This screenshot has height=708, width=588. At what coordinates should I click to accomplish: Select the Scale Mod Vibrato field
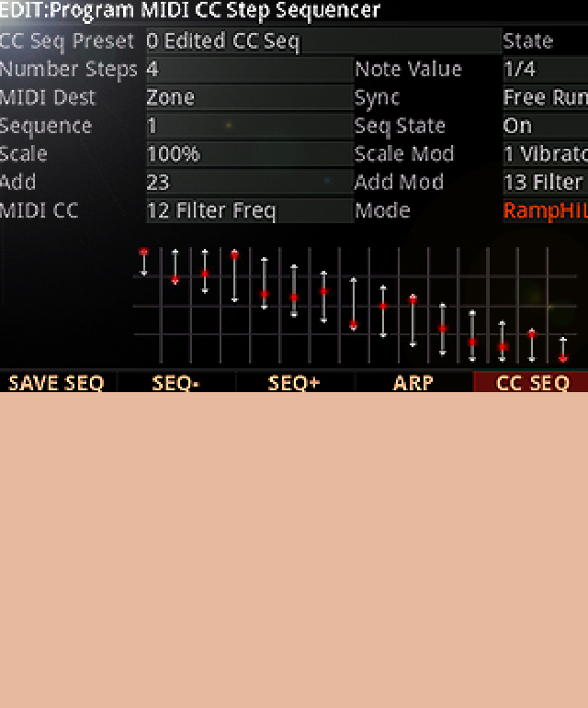[x=544, y=154]
